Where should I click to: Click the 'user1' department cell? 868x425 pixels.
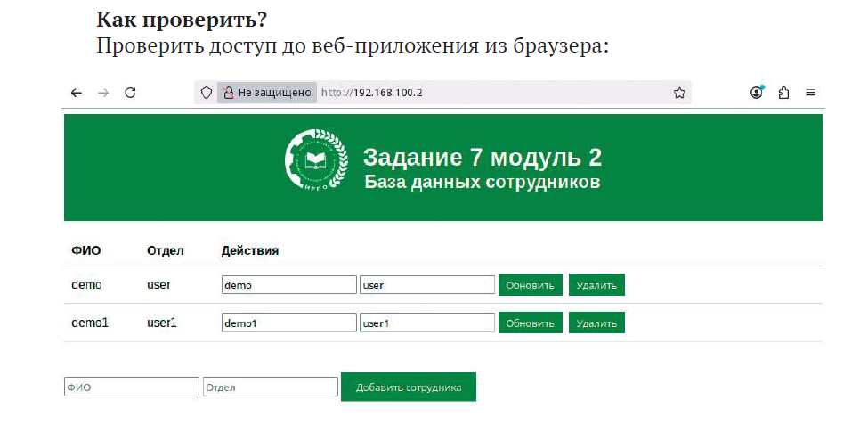(x=162, y=323)
